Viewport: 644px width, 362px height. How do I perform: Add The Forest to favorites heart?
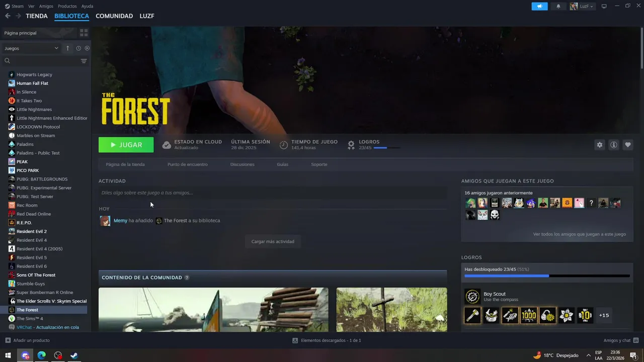(x=628, y=145)
